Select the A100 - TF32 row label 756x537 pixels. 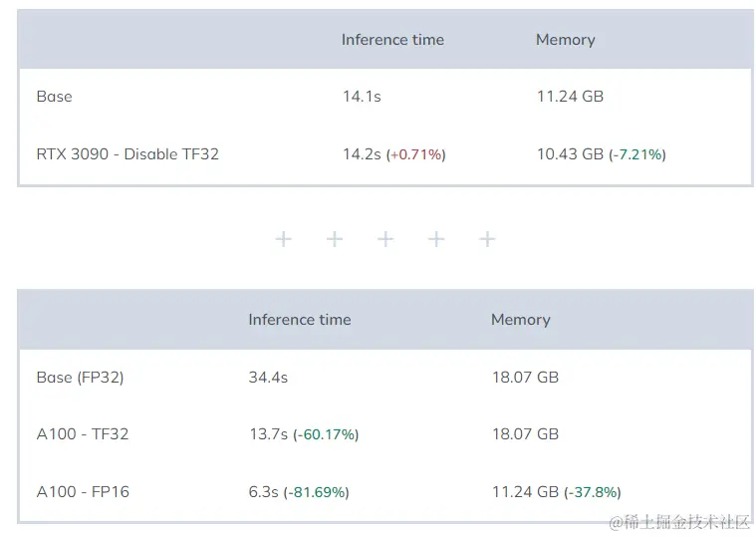(x=83, y=434)
